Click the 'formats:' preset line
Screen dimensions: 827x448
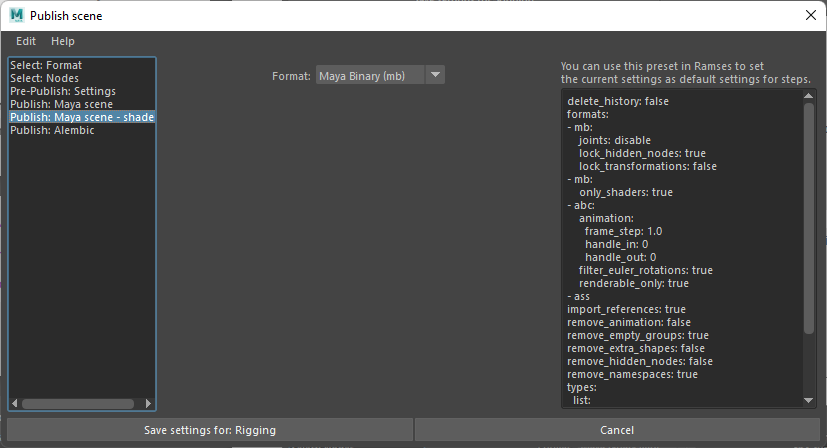click(588, 114)
